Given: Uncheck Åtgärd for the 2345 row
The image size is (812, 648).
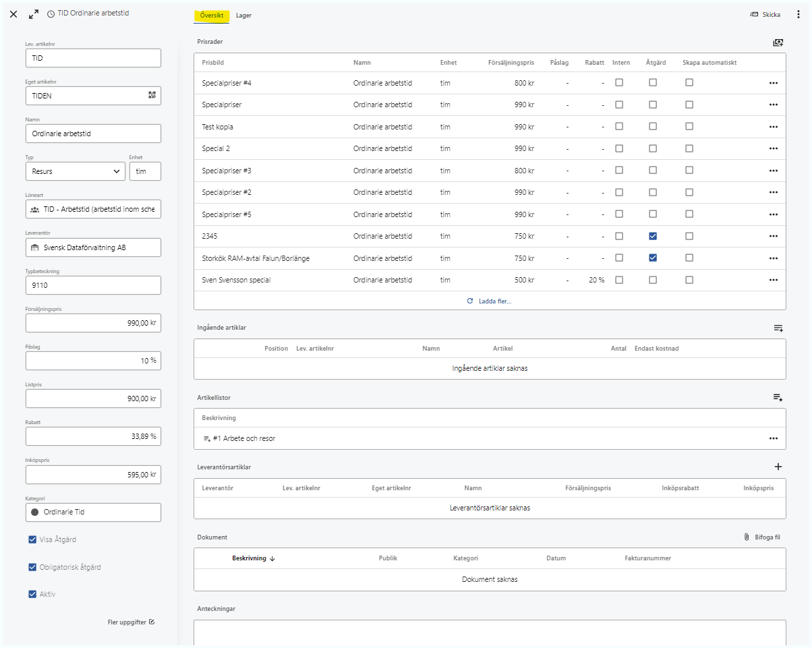Looking at the screenshot, I should pyautogui.click(x=653, y=236).
